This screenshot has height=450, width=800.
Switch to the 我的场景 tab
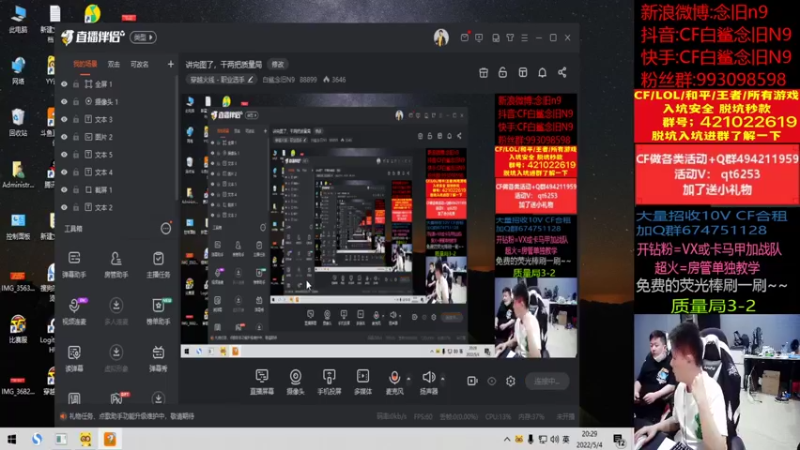pos(85,64)
